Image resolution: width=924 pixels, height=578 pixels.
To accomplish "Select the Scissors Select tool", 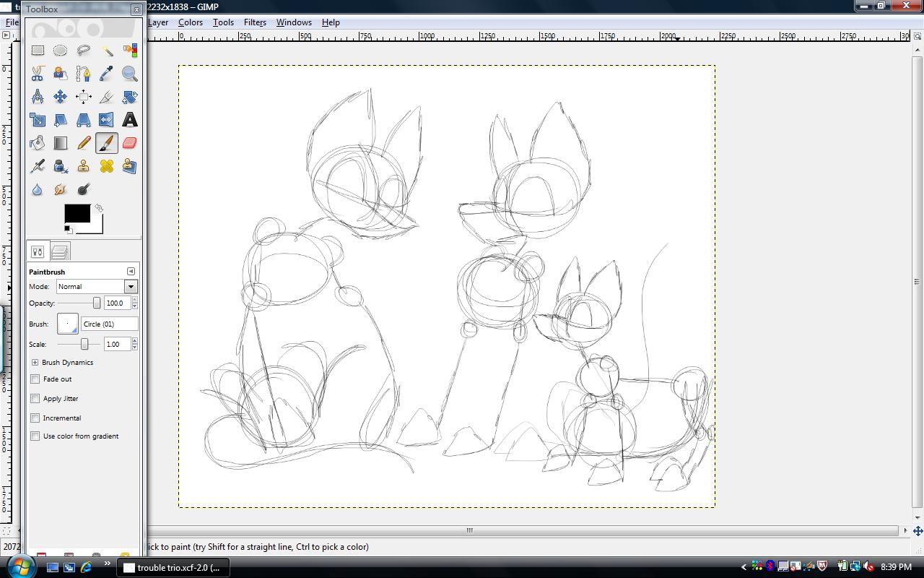I will coord(38,74).
